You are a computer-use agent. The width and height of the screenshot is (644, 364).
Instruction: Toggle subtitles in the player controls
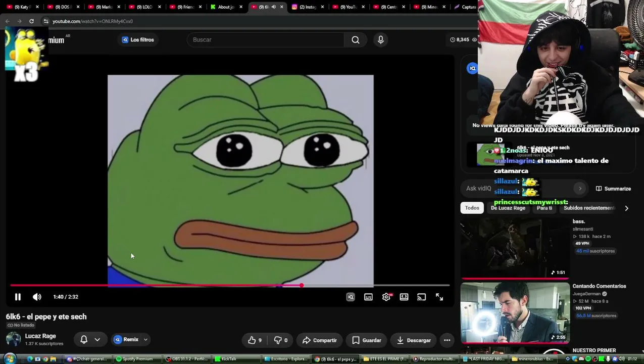click(x=368, y=297)
